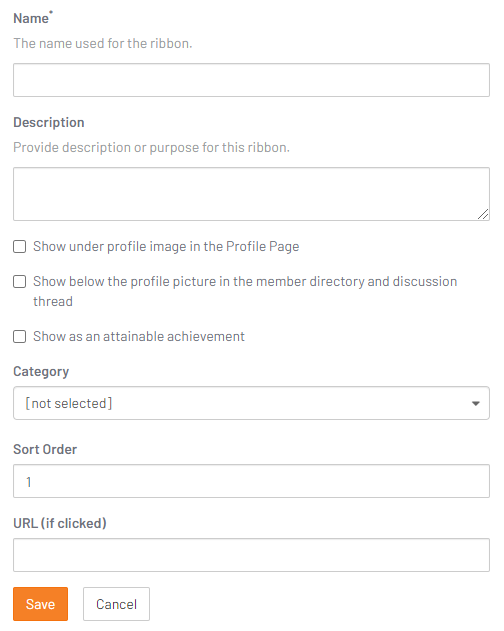Click the Category dropdown arrow
The width and height of the screenshot is (504, 631).
click(x=475, y=403)
